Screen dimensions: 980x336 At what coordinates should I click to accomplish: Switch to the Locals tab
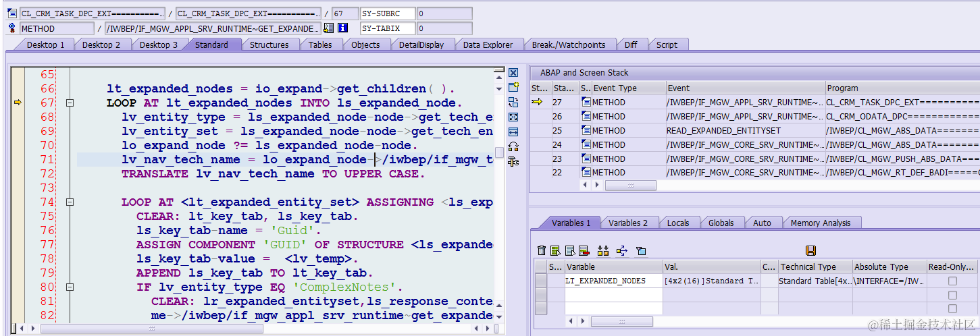[x=678, y=223]
